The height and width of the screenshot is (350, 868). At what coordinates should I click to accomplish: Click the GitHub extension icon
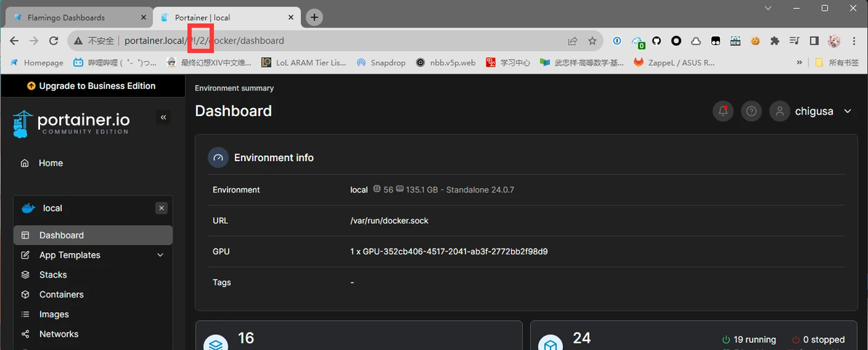[x=657, y=41]
